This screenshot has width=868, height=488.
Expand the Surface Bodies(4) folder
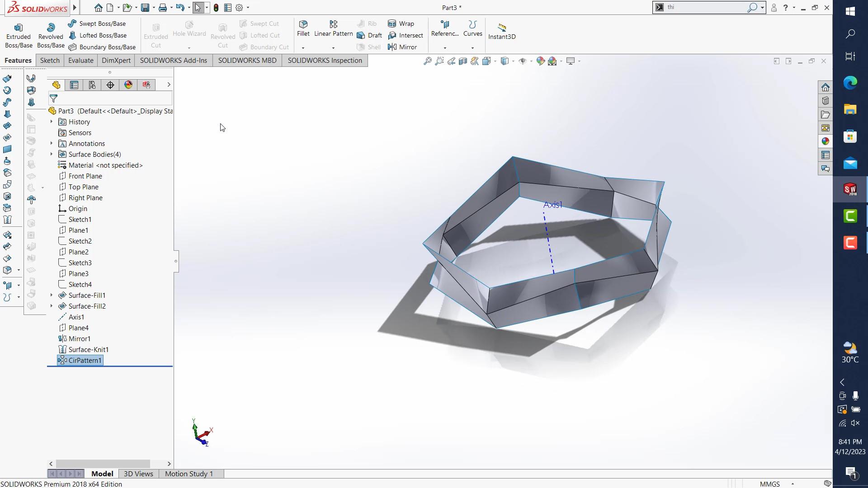[x=51, y=155]
